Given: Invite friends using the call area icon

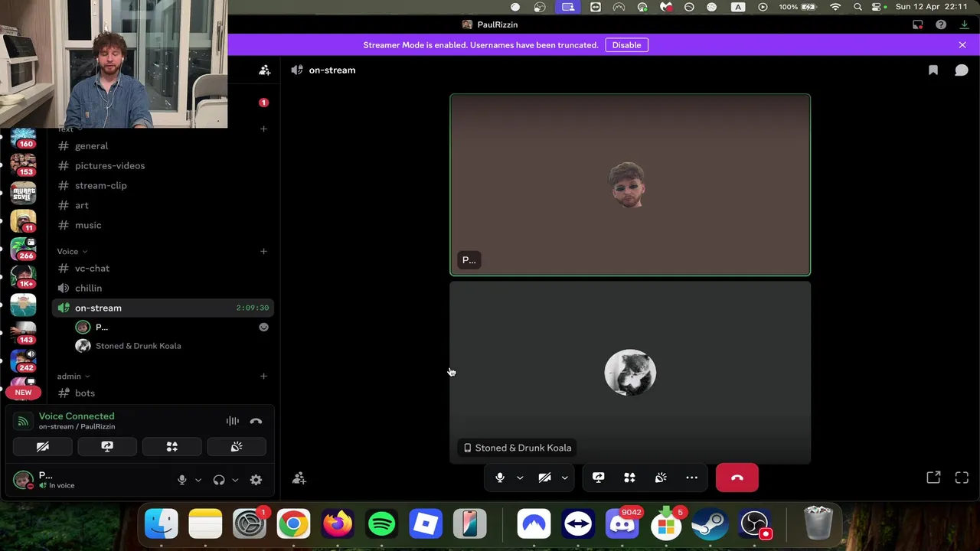Looking at the screenshot, I should pos(299,478).
